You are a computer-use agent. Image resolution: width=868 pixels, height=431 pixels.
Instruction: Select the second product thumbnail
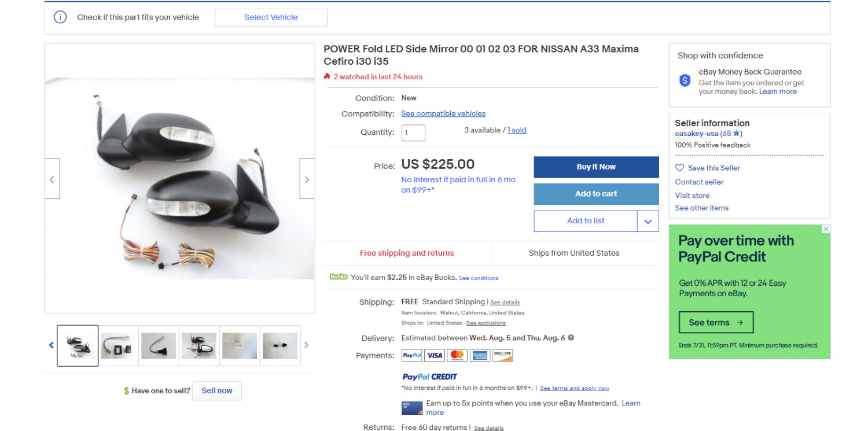pos(118,346)
